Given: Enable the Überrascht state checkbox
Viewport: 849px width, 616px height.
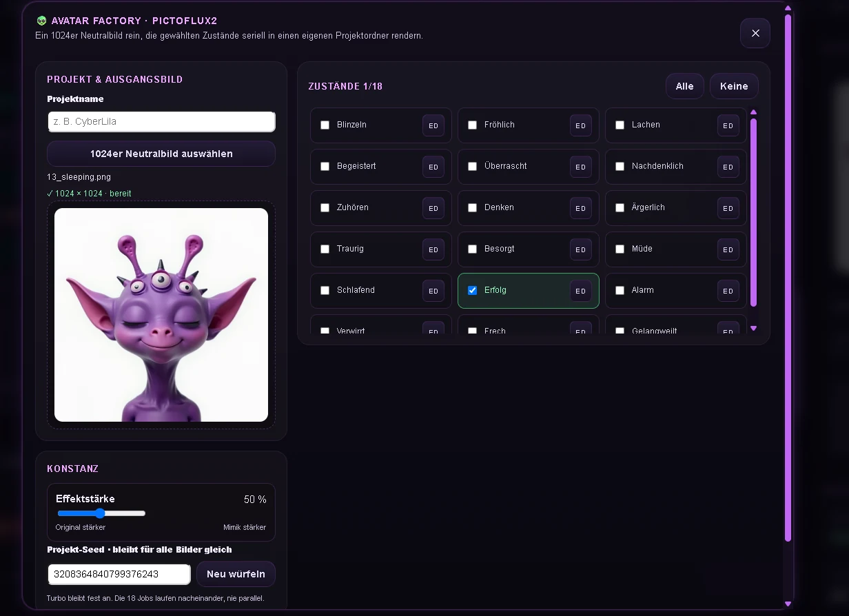Looking at the screenshot, I should point(473,167).
